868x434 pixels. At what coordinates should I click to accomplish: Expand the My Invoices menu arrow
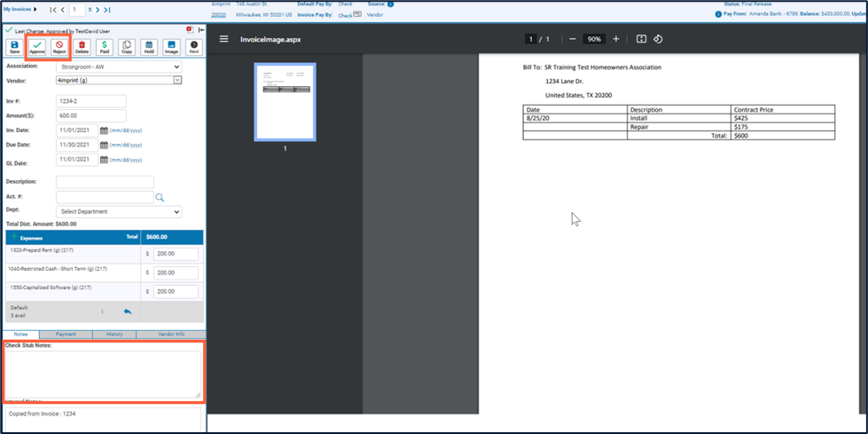click(35, 10)
